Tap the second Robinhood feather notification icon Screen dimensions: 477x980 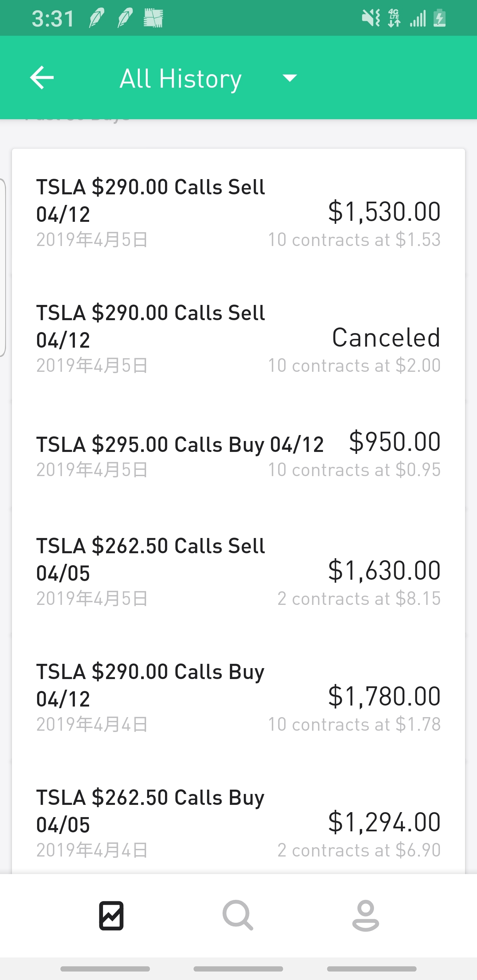coord(125,18)
